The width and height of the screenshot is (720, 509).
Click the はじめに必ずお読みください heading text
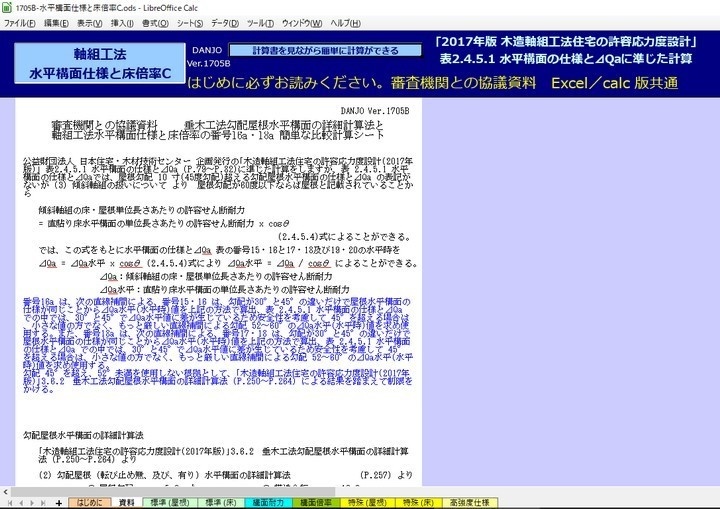286,83
